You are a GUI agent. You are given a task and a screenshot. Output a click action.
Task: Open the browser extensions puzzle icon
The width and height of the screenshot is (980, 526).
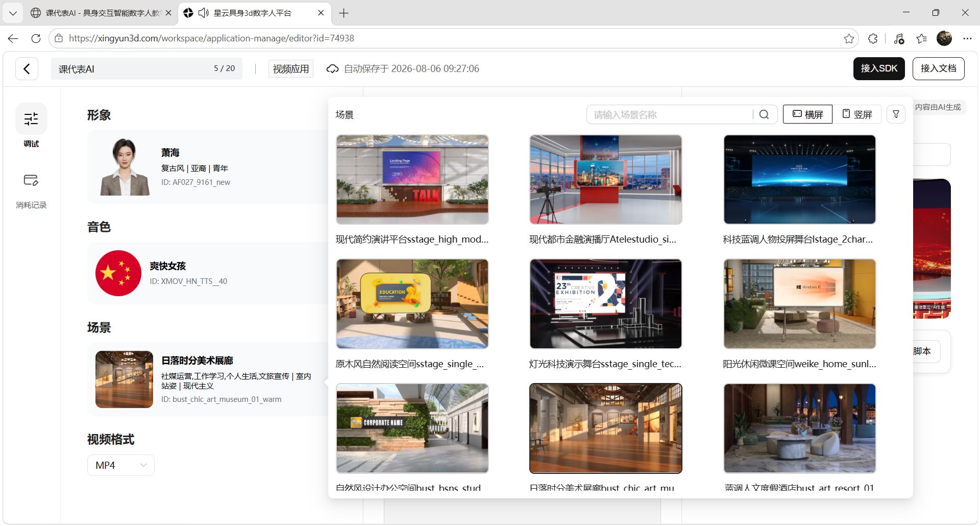pyautogui.click(x=873, y=38)
